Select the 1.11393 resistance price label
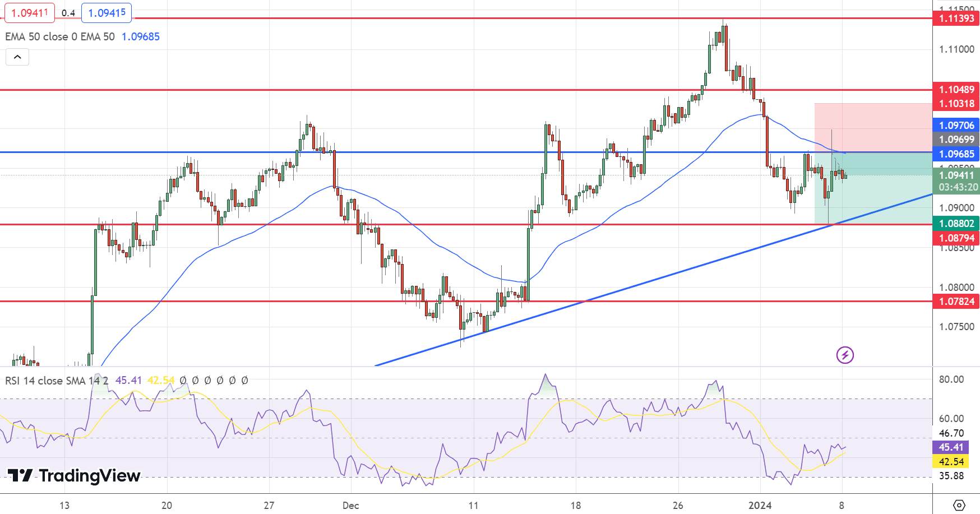 (x=956, y=18)
